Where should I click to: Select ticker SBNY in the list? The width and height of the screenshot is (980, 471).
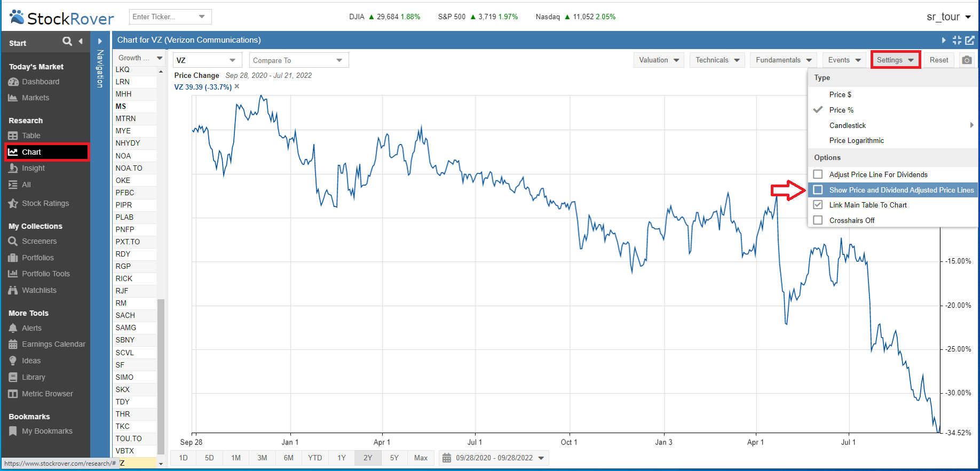136,340
